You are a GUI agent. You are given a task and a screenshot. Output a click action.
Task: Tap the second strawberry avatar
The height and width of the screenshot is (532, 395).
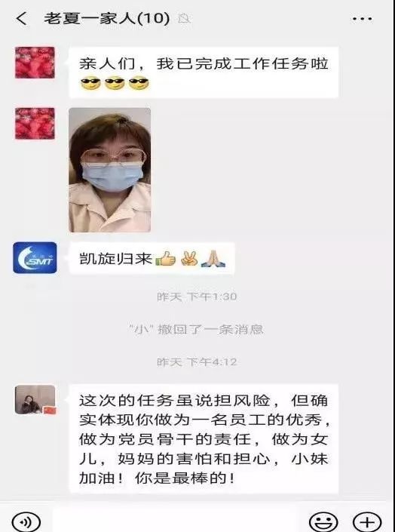[35, 124]
